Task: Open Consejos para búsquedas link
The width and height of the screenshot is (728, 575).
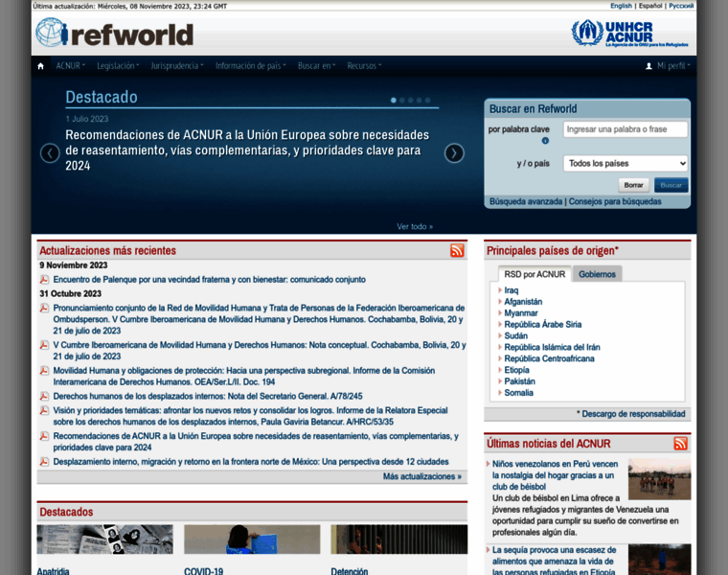Action: click(x=615, y=201)
